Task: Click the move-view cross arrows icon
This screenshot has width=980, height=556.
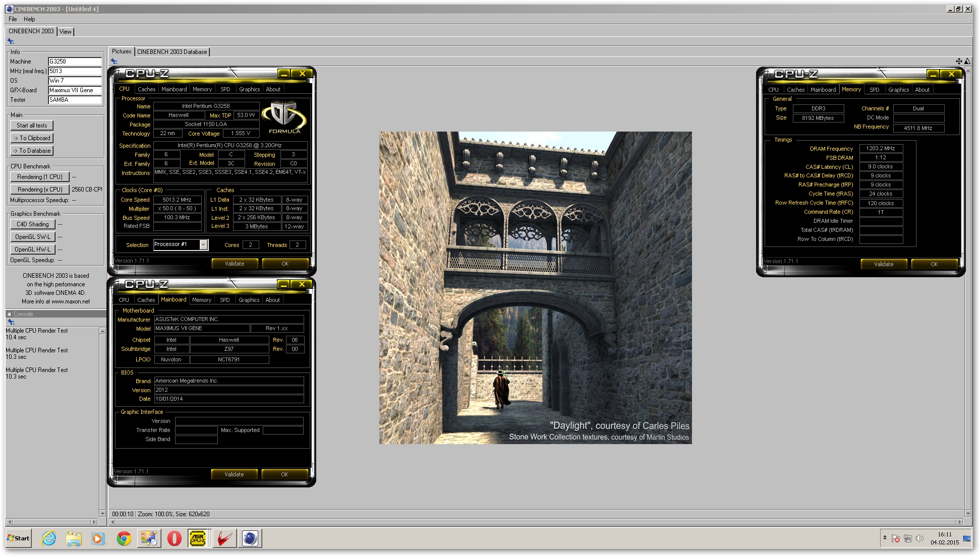Action: (959, 61)
